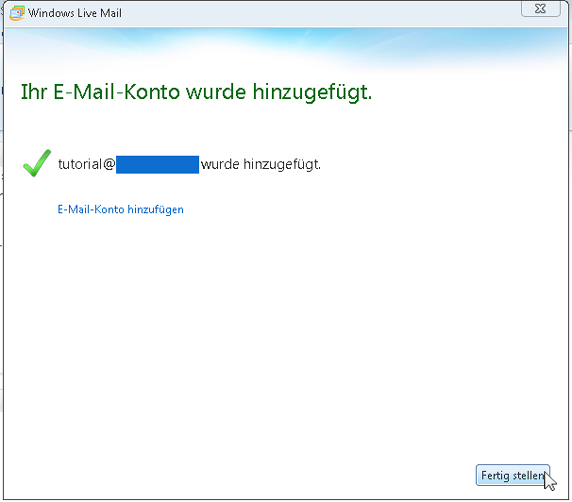Click the green checkmark icon

click(37, 163)
